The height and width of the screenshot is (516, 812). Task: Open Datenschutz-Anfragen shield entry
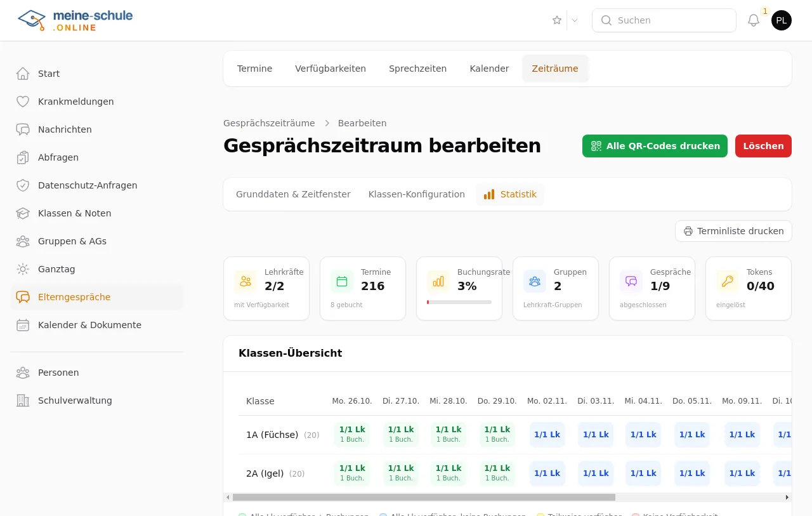point(96,185)
